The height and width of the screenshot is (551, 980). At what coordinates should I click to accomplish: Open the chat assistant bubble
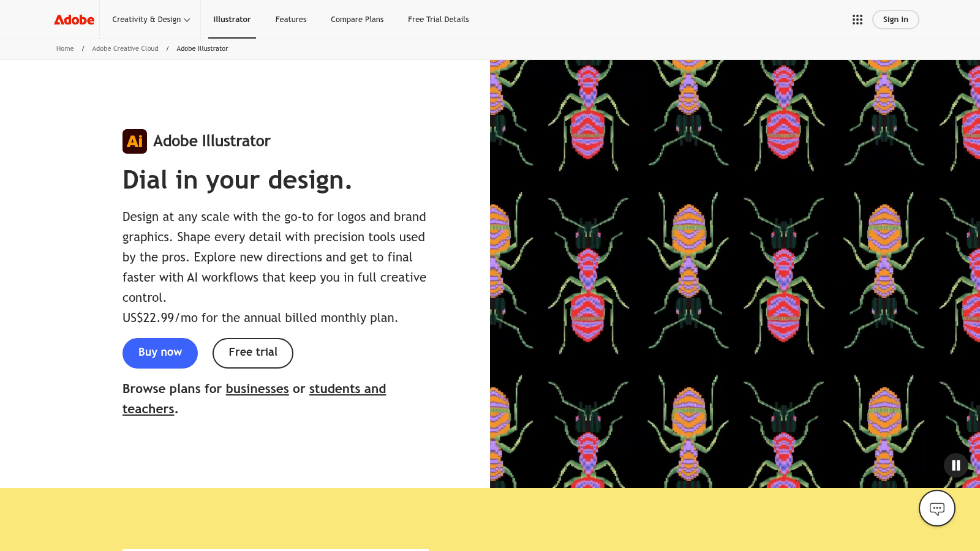tap(937, 508)
